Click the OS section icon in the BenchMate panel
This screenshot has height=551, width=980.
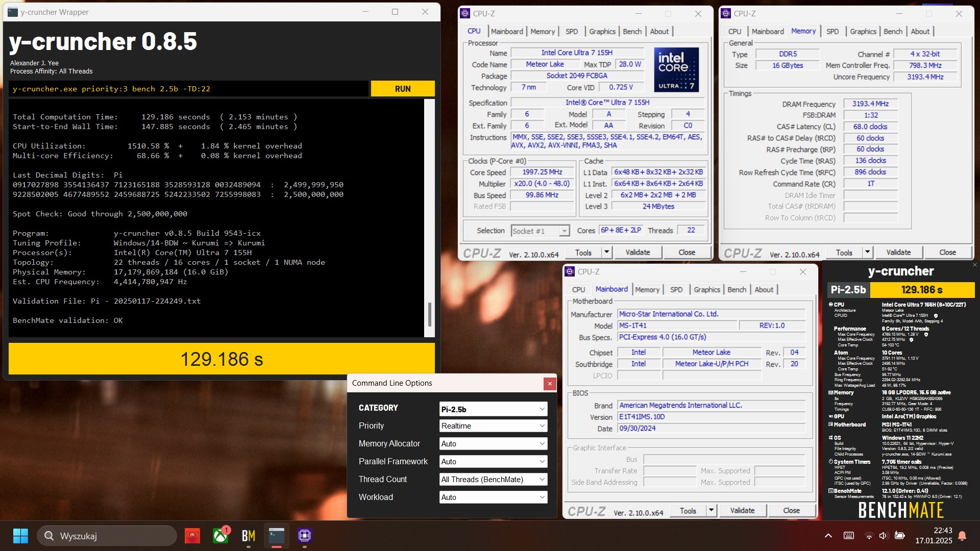(x=830, y=438)
